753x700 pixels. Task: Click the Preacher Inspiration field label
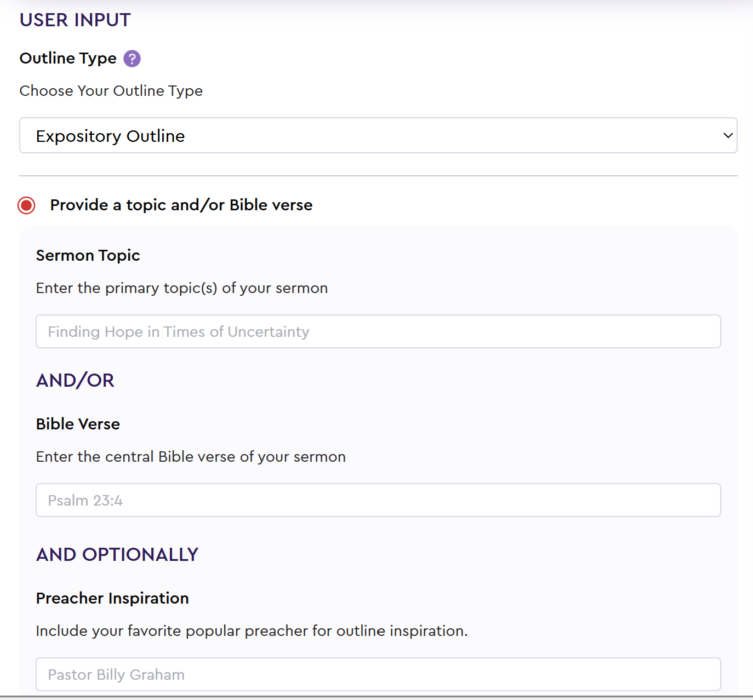pyautogui.click(x=112, y=598)
